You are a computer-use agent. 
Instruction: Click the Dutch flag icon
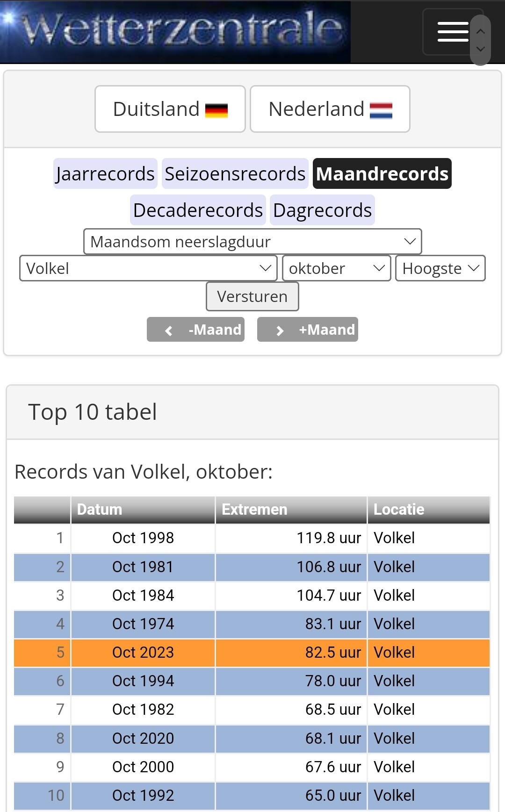click(381, 110)
